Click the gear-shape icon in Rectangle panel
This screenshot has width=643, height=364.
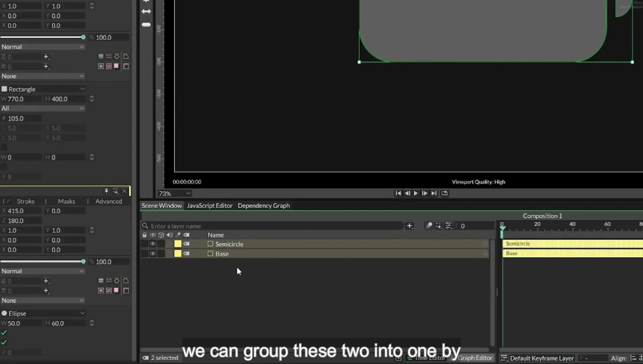(117, 57)
